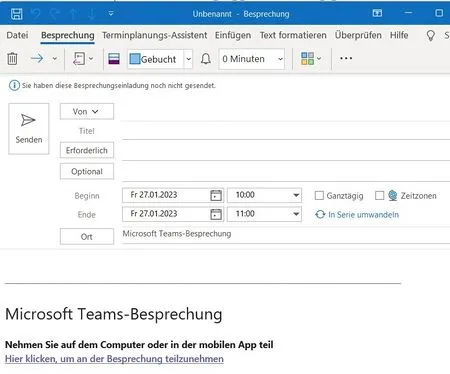Expand the forward arrow dropdown

click(55, 59)
